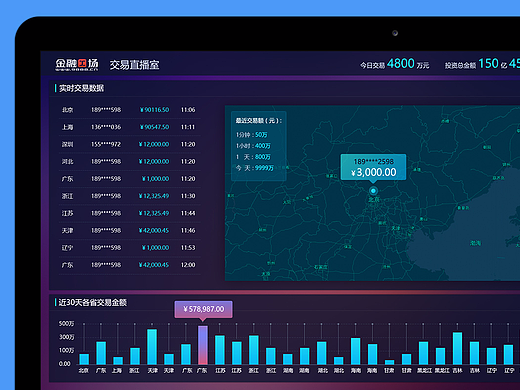Image resolution: width=520 pixels, height=390 pixels.
Task: Click the 300万 label on the chart's y-axis
Action: [66, 337]
